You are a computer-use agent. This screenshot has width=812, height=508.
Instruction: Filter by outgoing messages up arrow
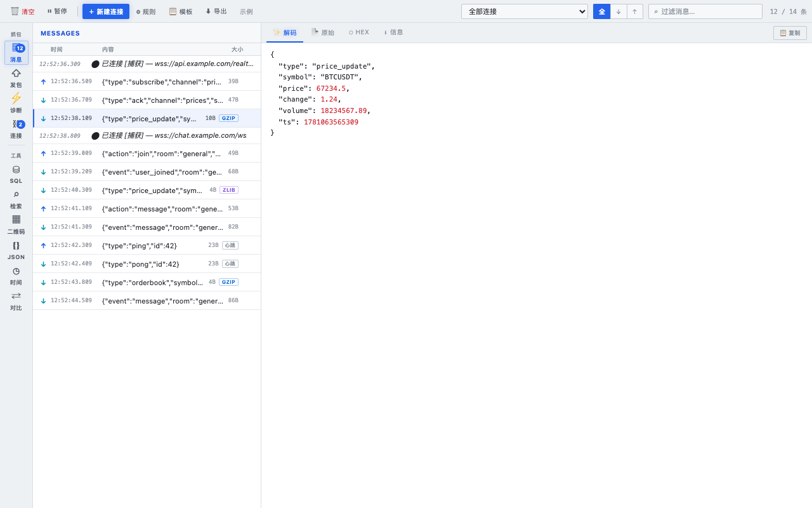(x=635, y=11)
